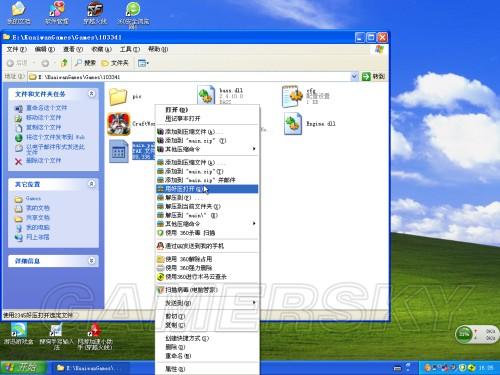Click the Up folder toolbar icon
The image size is (500, 375).
[64, 62]
